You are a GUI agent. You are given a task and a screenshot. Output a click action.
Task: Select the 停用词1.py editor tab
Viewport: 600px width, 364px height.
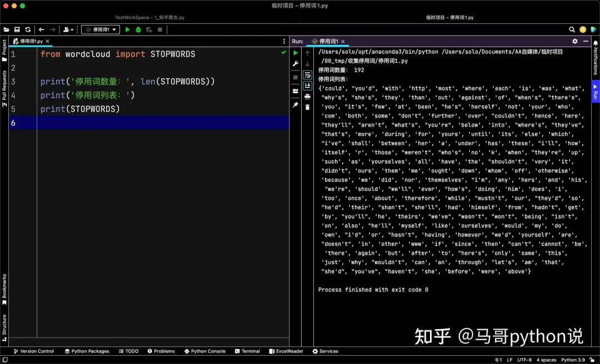tap(31, 41)
